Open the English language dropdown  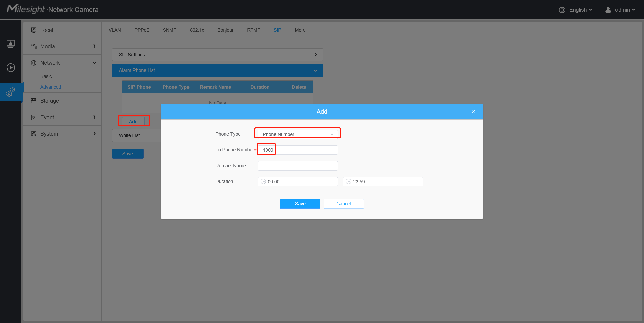click(x=581, y=10)
